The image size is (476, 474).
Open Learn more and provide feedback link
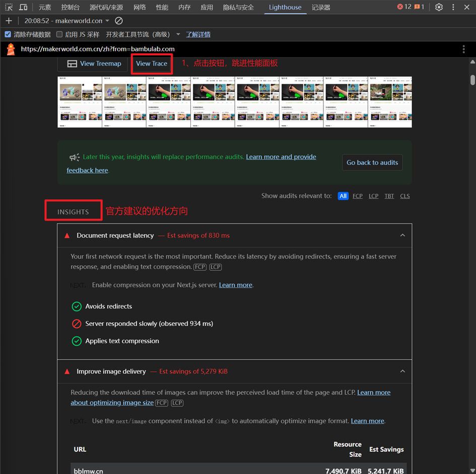[x=281, y=157]
